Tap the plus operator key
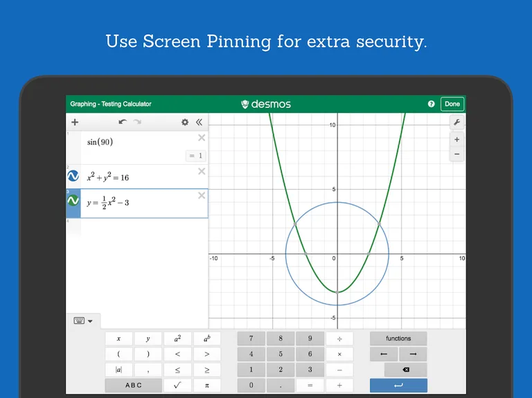The height and width of the screenshot is (398, 532). [x=339, y=385]
